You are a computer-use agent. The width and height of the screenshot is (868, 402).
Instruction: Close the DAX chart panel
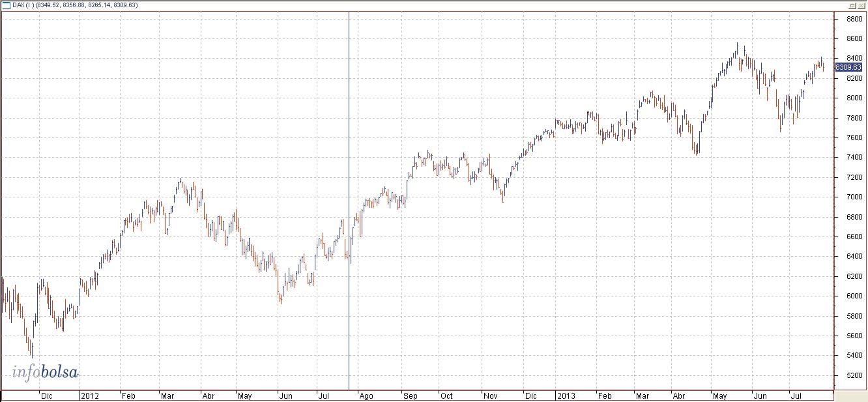(861, 5)
